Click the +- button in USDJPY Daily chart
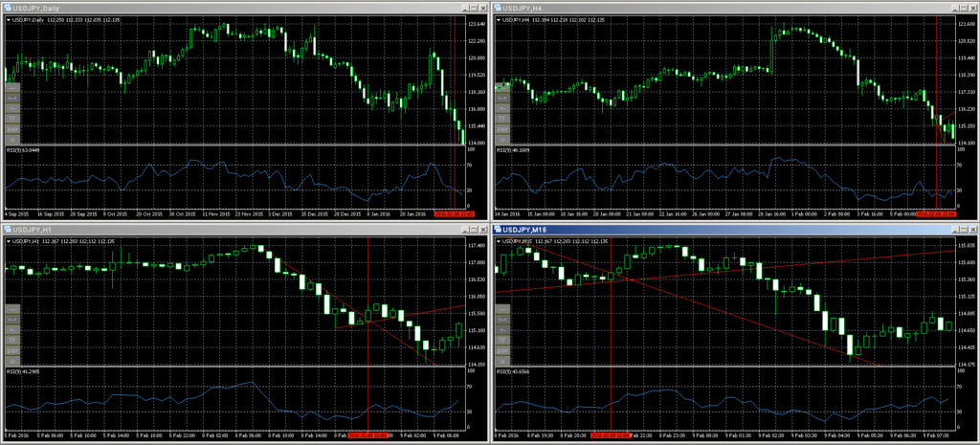 (12, 108)
